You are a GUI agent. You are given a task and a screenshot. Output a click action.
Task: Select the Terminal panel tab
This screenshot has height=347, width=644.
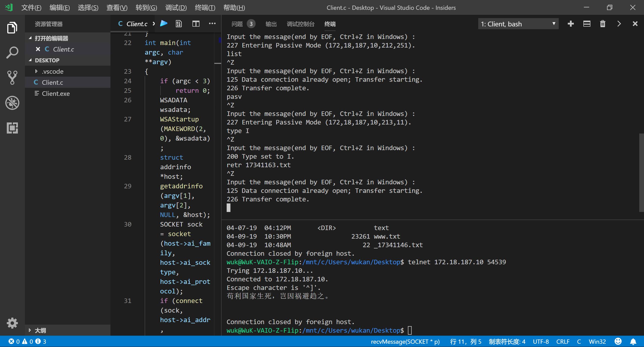point(330,24)
